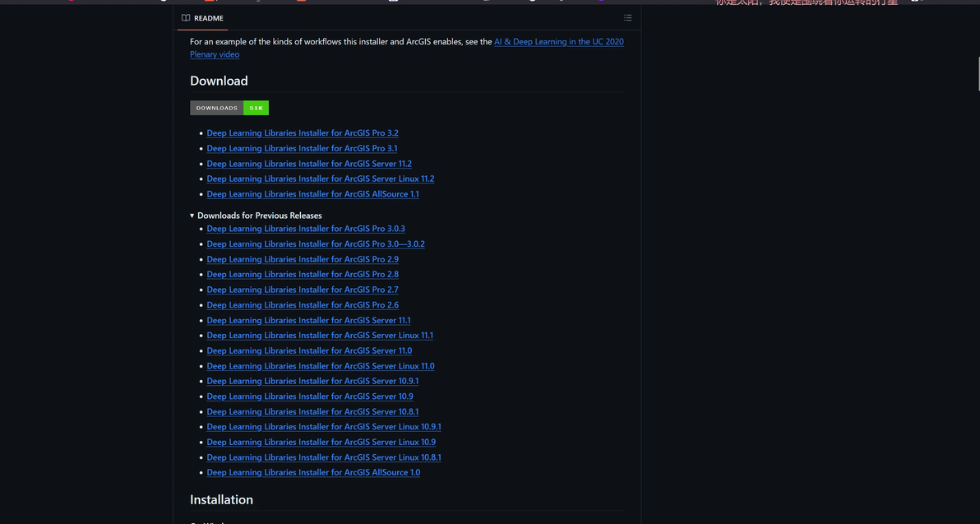Open Installer for ArcGIS Server Linux 11.1
The height and width of the screenshot is (524, 980).
(320, 335)
